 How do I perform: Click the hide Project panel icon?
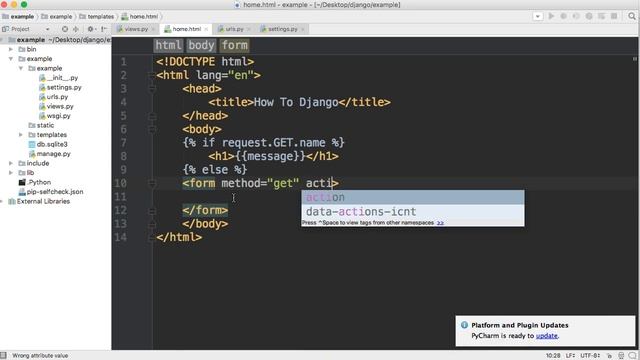pyautogui.click(x=104, y=29)
